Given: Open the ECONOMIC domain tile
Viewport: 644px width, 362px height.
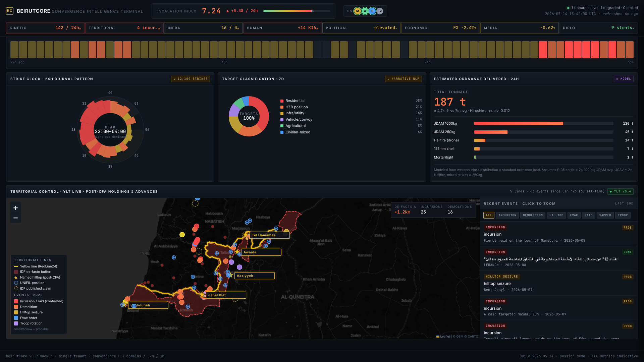Looking at the screenshot, I should click(x=440, y=28).
